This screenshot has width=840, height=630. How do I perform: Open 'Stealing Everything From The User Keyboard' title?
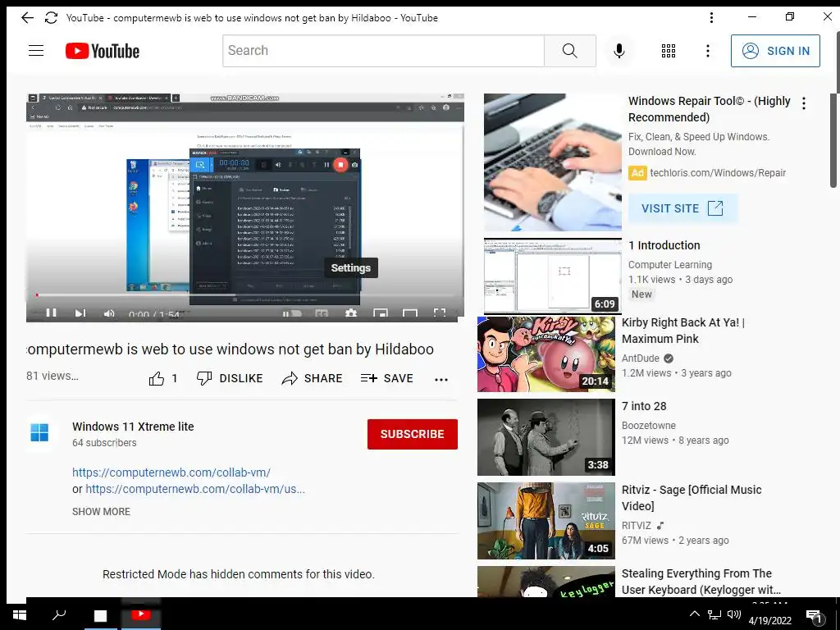(x=701, y=582)
